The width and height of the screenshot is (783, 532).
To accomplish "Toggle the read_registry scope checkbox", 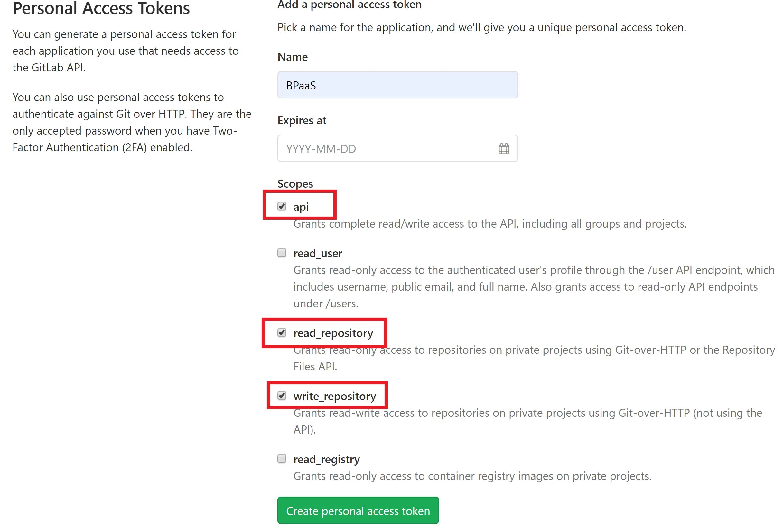I will [x=282, y=458].
